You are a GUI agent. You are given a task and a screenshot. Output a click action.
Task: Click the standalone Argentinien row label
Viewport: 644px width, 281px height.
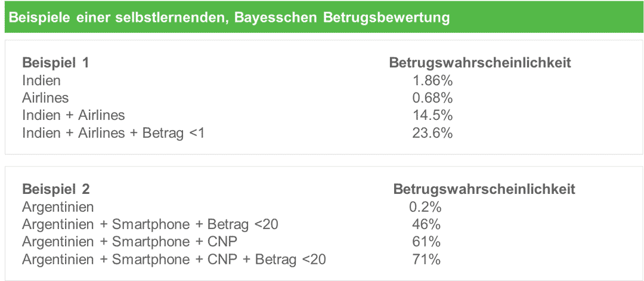click(x=58, y=206)
